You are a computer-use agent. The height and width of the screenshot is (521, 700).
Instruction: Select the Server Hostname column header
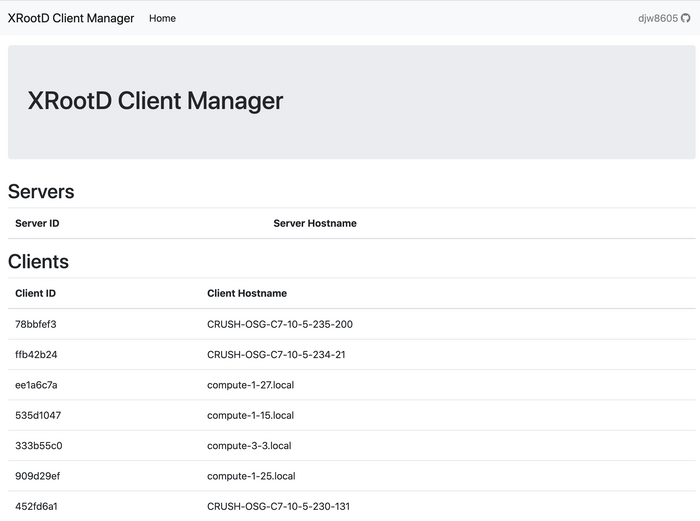pyautogui.click(x=315, y=223)
